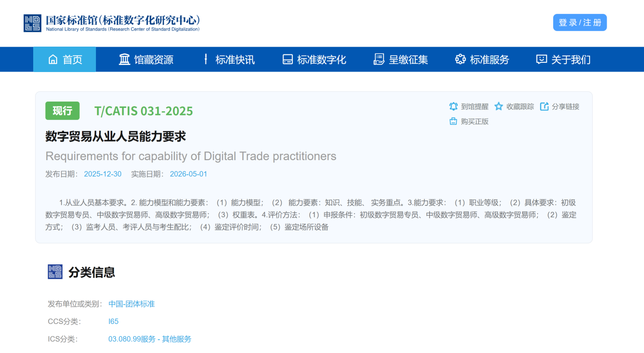
Task: Click the CCS分类 label
Action: pos(64,321)
